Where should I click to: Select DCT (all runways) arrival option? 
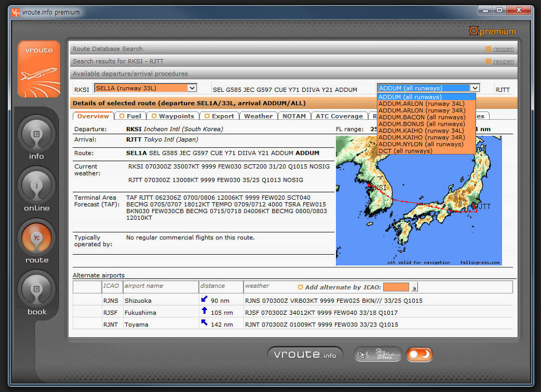405,151
